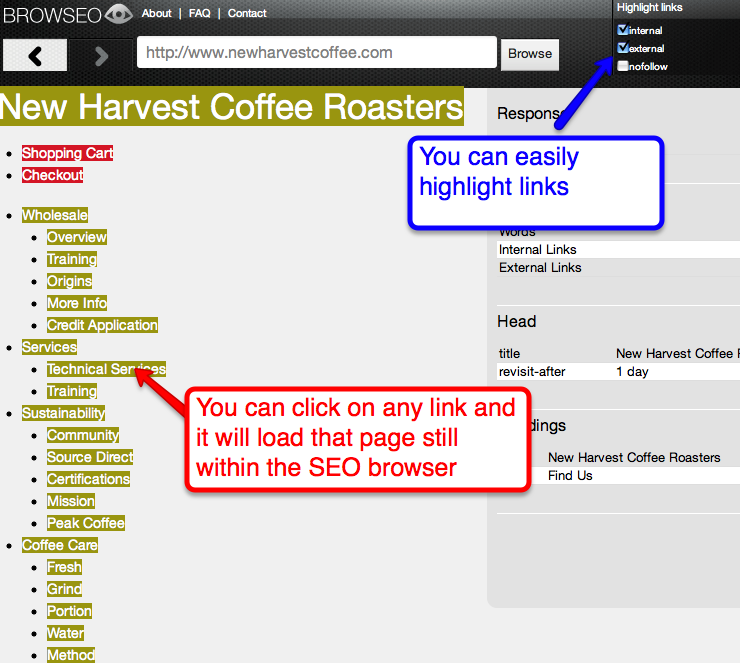The width and height of the screenshot is (740, 663).
Task: Select the '1 day' value
Action: [x=632, y=372]
